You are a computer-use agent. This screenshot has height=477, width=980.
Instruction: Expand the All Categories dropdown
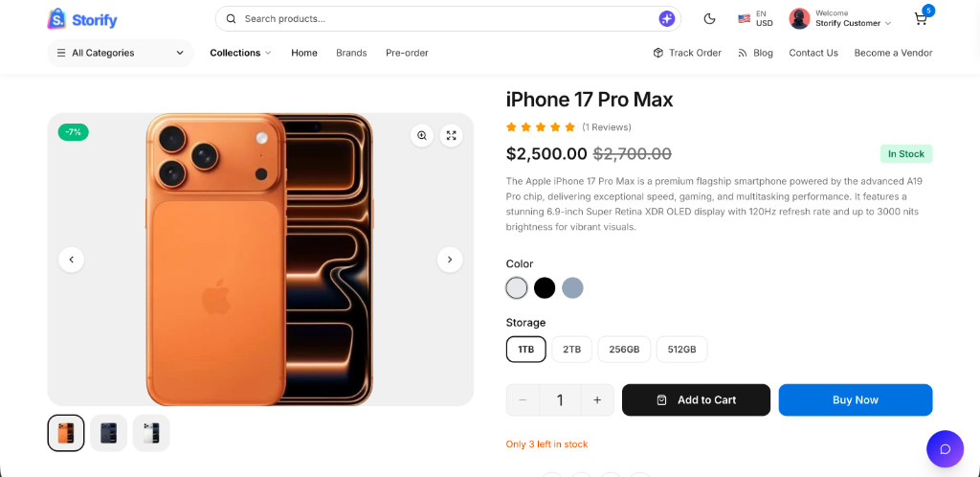click(121, 53)
